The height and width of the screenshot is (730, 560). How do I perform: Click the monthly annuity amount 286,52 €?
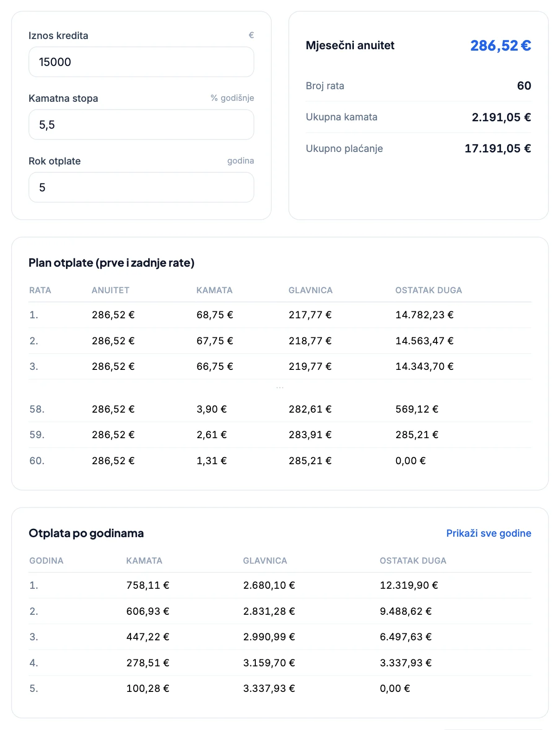[501, 46]
